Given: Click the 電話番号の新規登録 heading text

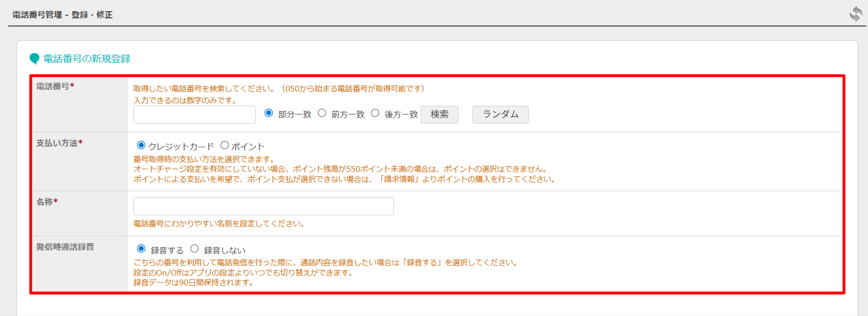Looking at the screenshot, I should pyautogui.click(x=87, y=59).
